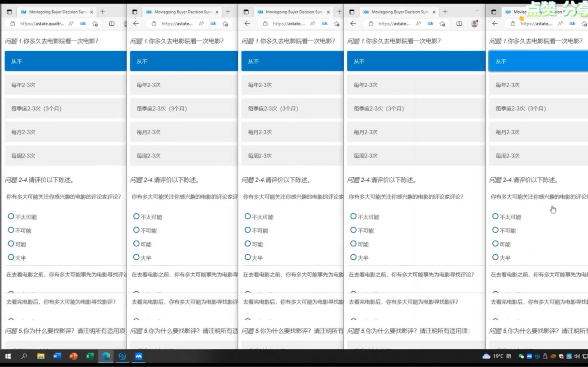Go back in fourth browser window
The width and height of the screenshot is (588, 367).
tap(353, 24)
